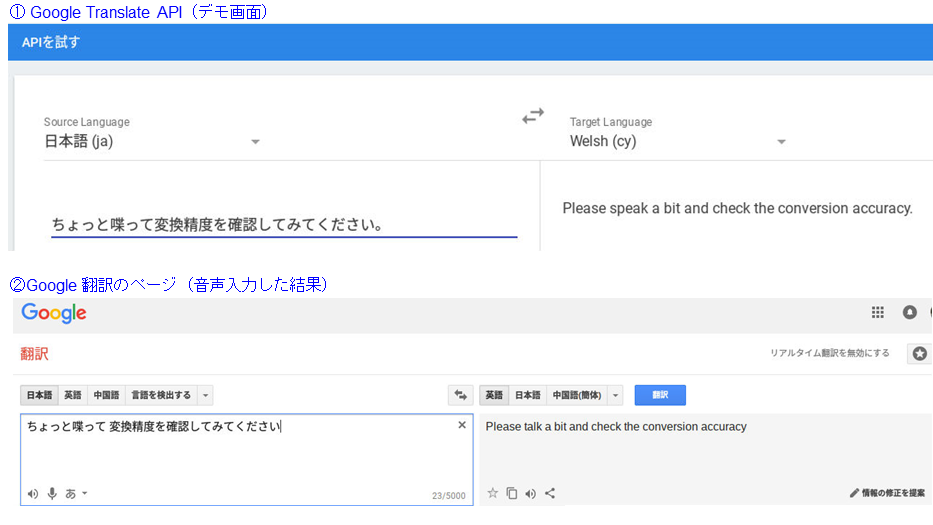Clear source text with the X button
The width and height of the screenshot is (933, 525).
pyautogui.click(x=462, y=425)
